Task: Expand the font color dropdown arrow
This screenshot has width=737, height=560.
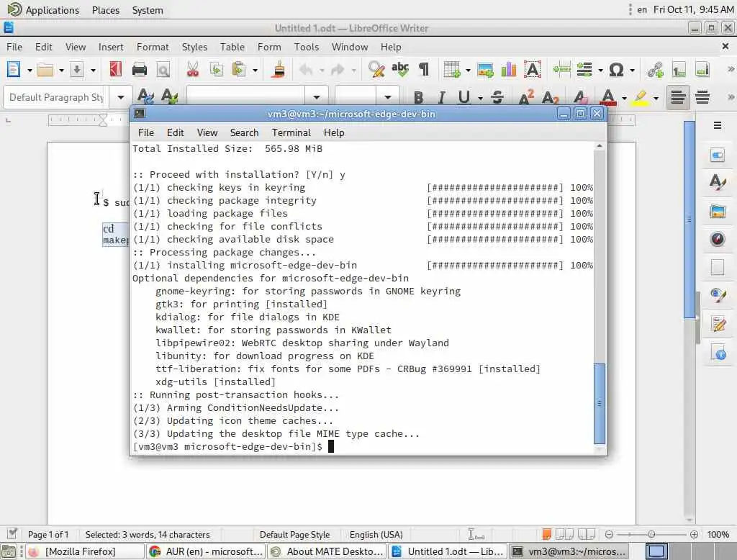Action: point(624,98)
